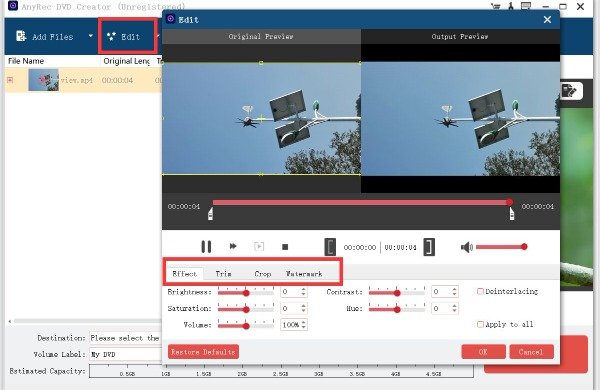Select the Output Preview header
This screenshot has width=600, height=390.
tap(460, 37)
